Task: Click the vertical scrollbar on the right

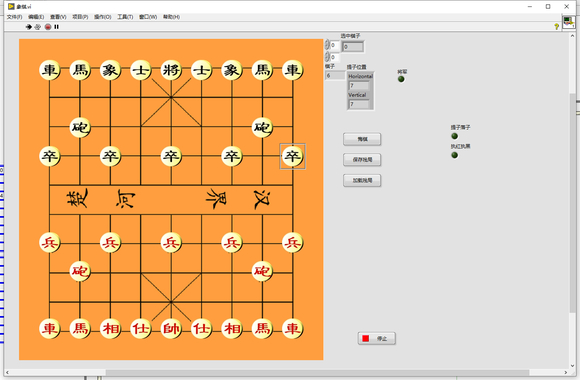Action: tap(572, 202)
